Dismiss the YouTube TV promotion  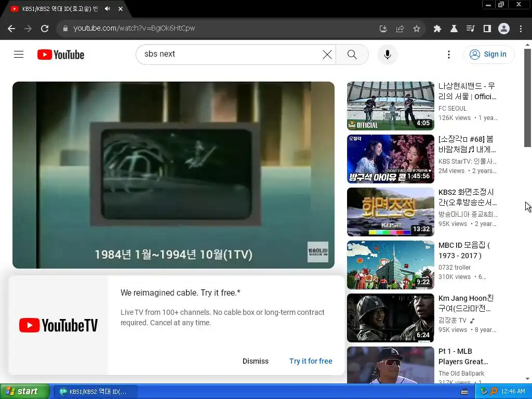[x=256, y=361]
